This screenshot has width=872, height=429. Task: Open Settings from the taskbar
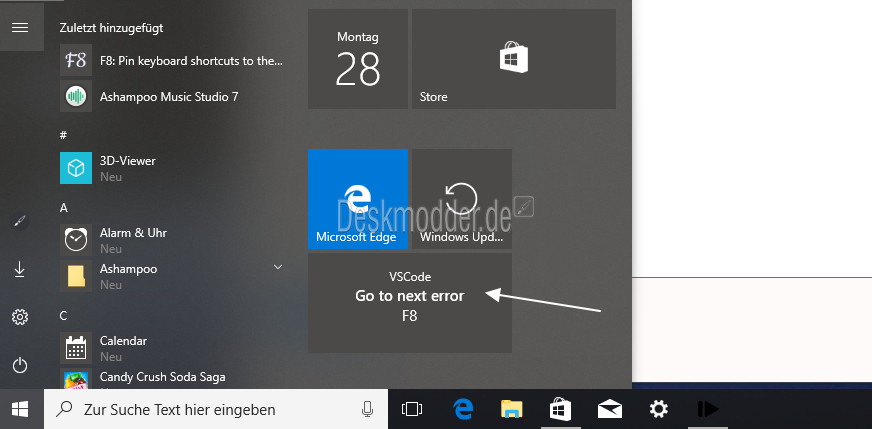coord(658,410)
